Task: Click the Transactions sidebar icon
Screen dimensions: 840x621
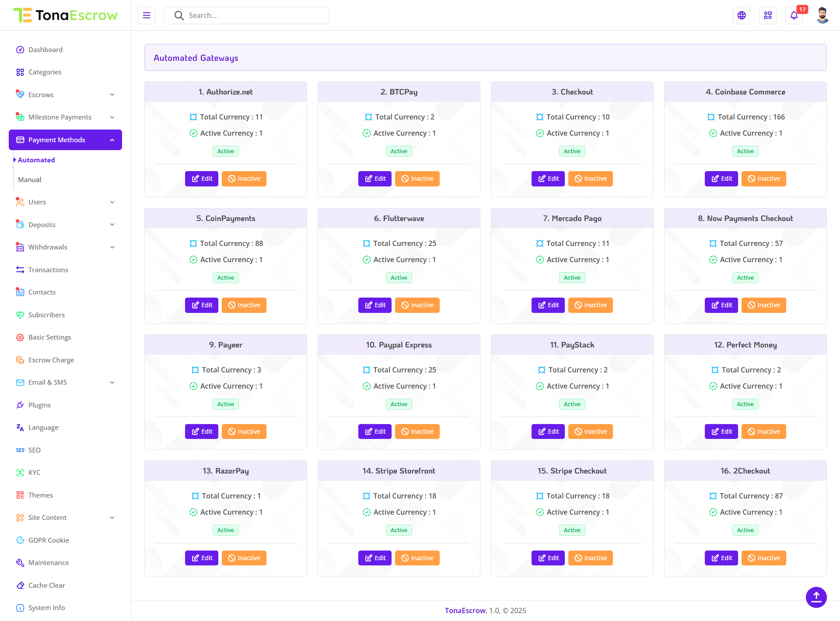Action: 20,270
